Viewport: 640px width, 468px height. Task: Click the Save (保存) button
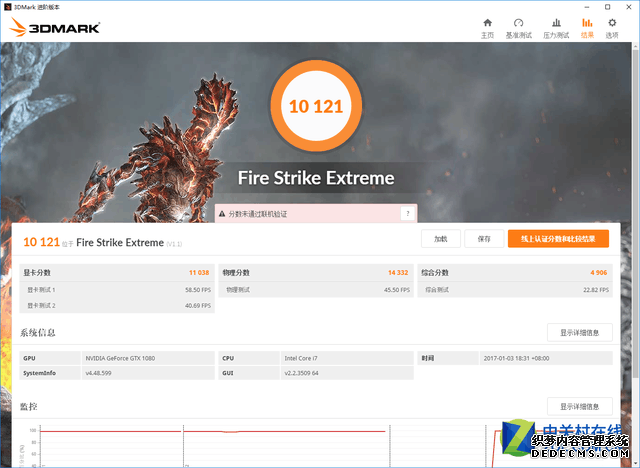pyautogui.click(x=484, y=239)
